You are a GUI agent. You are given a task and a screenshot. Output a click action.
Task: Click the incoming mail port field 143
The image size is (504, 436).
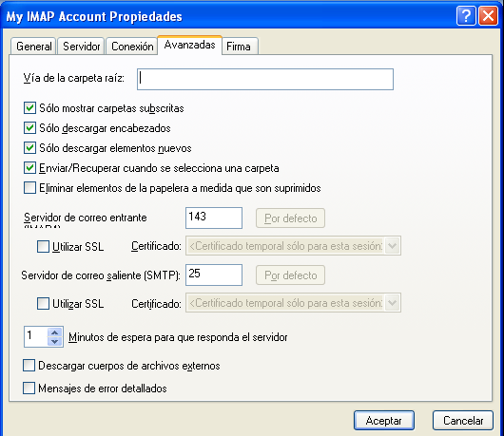point(214,218)
